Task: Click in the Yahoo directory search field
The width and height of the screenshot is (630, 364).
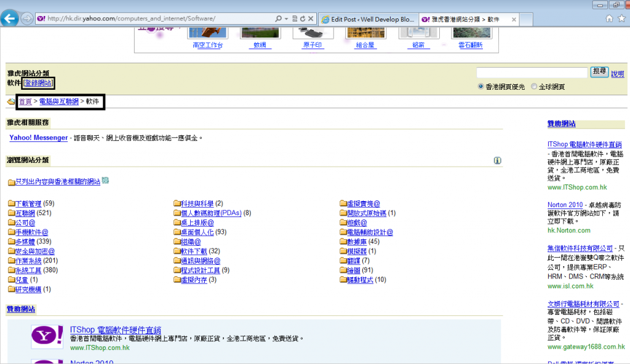Action: [x=532, y=73]
